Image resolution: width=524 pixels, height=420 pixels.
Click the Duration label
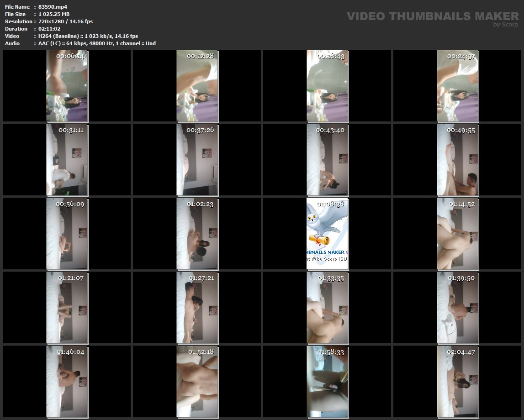click(x=16, y=29)
